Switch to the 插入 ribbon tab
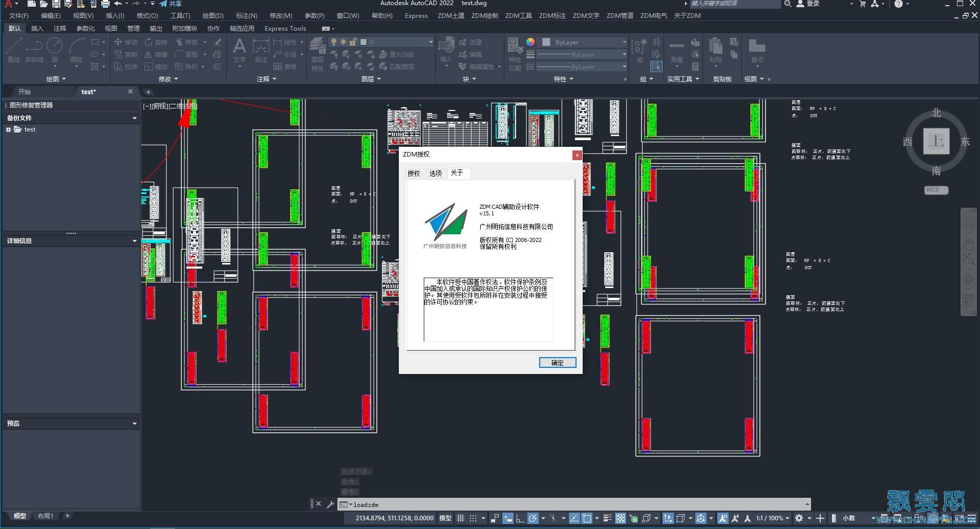This screenshot has height=529, width=980. [37, 28]
